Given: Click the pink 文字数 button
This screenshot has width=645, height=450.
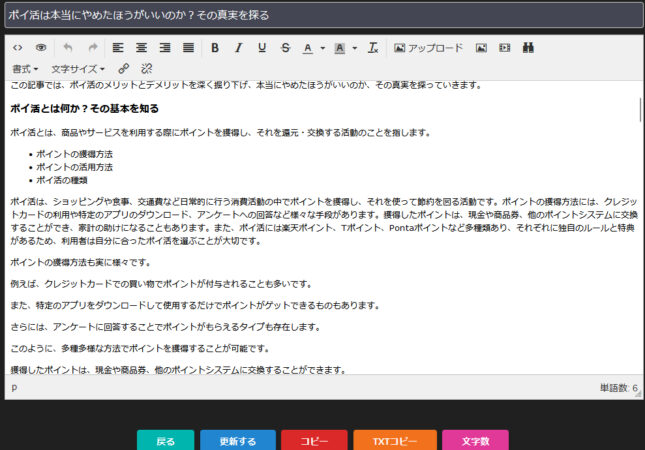Looking at the screenshot, I should click(476, 441).
